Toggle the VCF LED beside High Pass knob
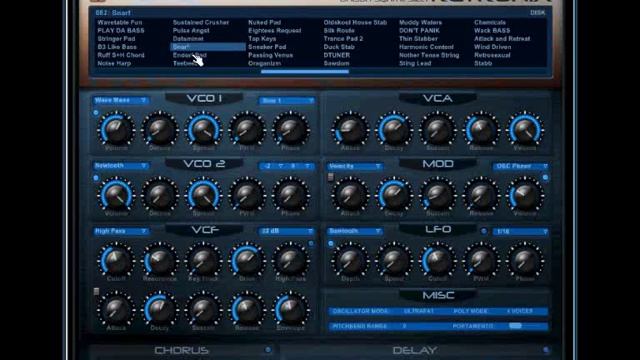Image resolution: width=640 pixels, height=360 pixels. [311, 244]
